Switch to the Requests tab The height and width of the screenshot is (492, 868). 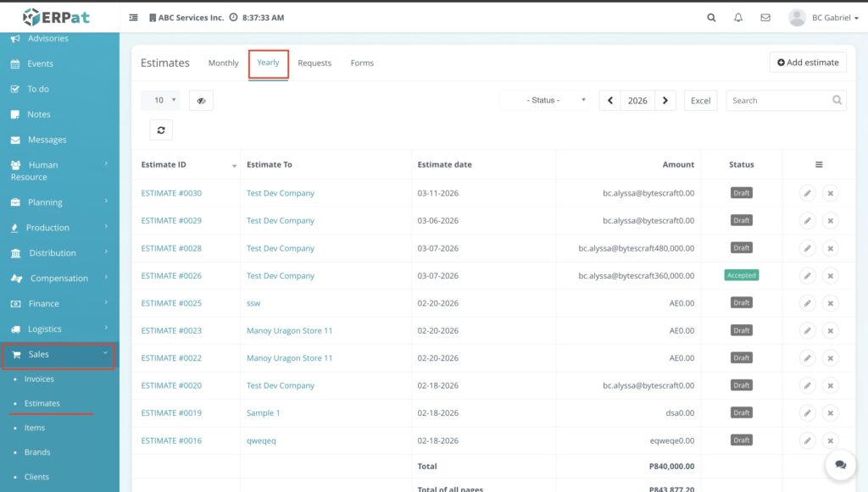coord(314,64)
